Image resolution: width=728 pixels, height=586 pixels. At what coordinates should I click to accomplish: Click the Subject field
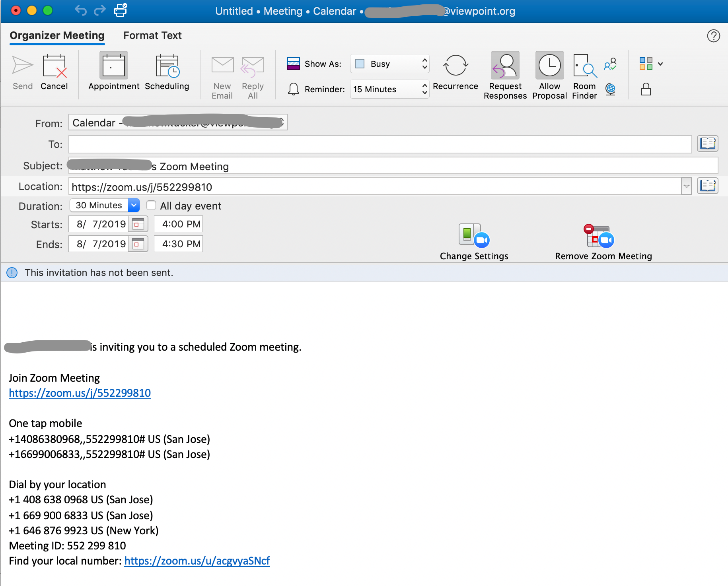click(x=393, y=166)
